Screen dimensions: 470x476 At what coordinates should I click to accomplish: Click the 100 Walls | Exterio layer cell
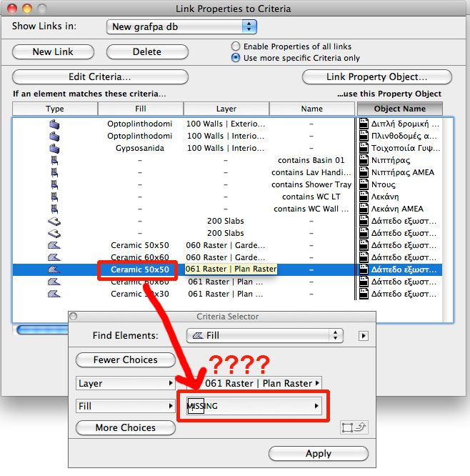coord(226,124)
